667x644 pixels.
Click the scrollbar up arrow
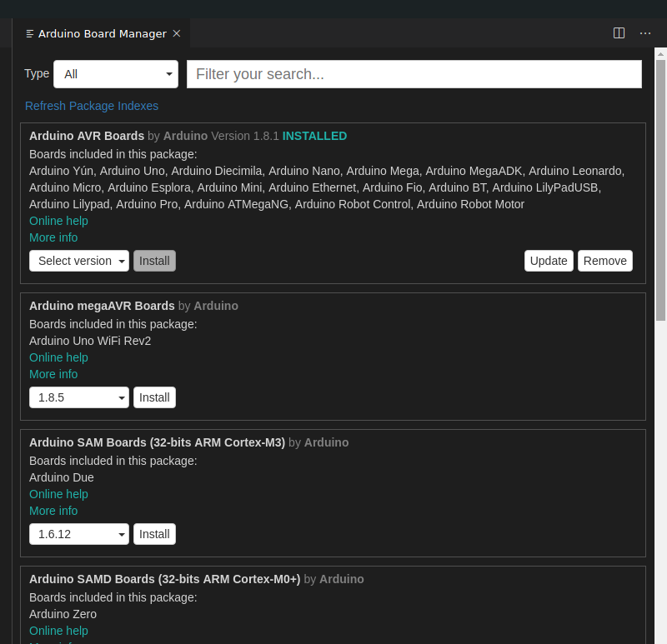[x=660, y=54]
